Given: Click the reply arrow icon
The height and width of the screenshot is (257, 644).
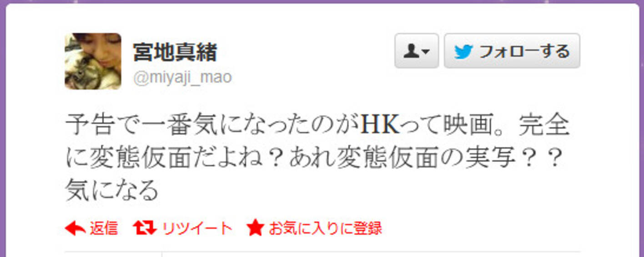Looking at the screenshot, I should (75, 228).
